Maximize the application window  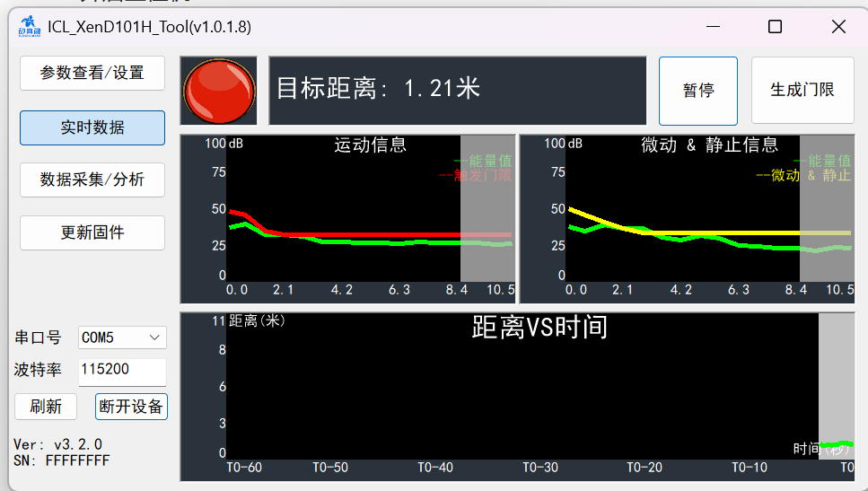775,27
